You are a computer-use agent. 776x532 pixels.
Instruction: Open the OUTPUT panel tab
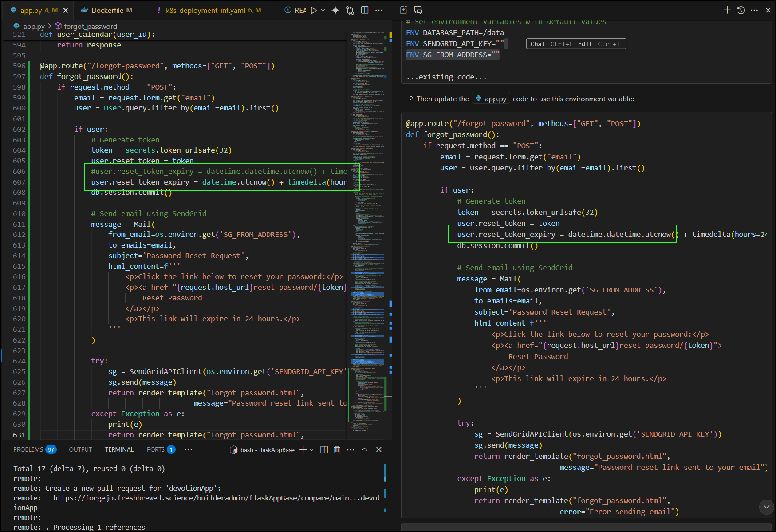pyautogui.click(x=80, y=449)
